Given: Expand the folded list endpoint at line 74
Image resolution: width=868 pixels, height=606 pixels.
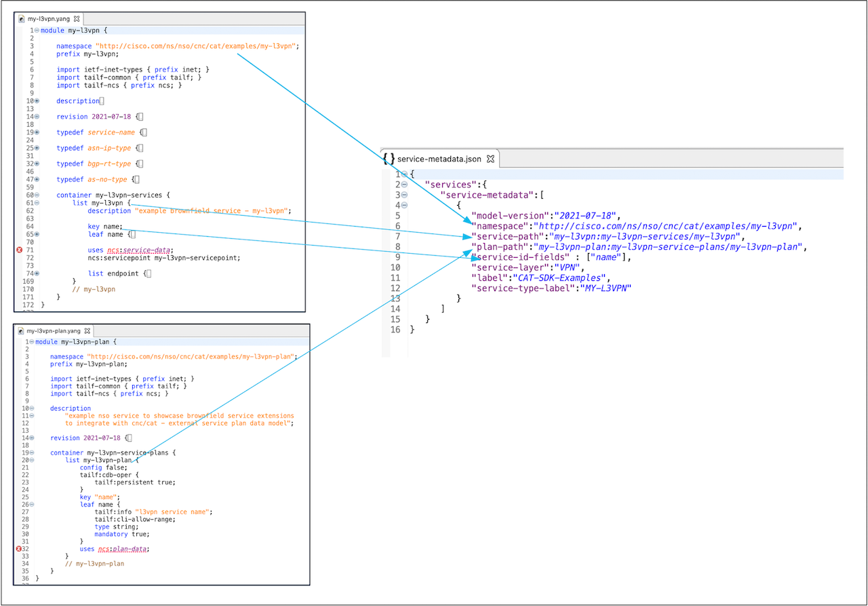Looking at the screenshot, I should pos(37,273).
